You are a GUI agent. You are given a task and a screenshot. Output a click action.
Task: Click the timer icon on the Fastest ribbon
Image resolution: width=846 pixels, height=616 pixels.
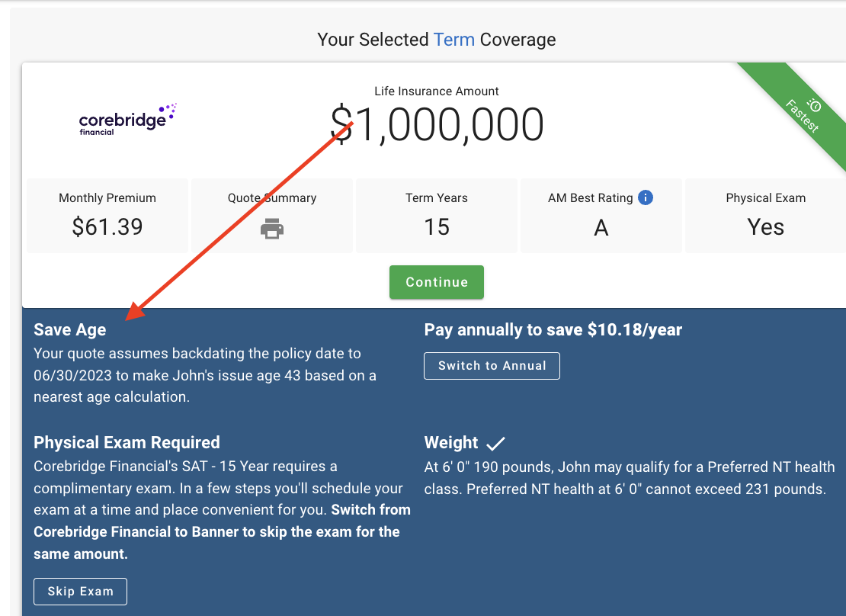coord(815,105)
